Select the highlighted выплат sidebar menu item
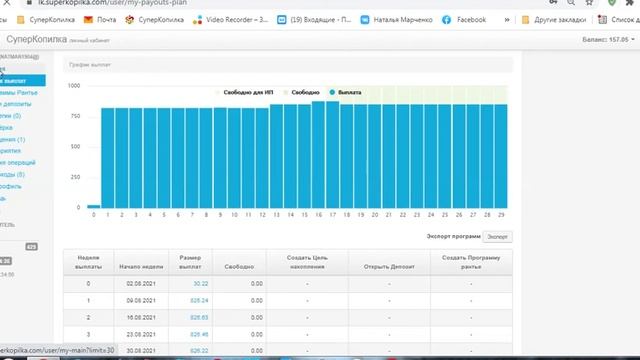Viewport: 640px width, 360px height. [22, 81]
